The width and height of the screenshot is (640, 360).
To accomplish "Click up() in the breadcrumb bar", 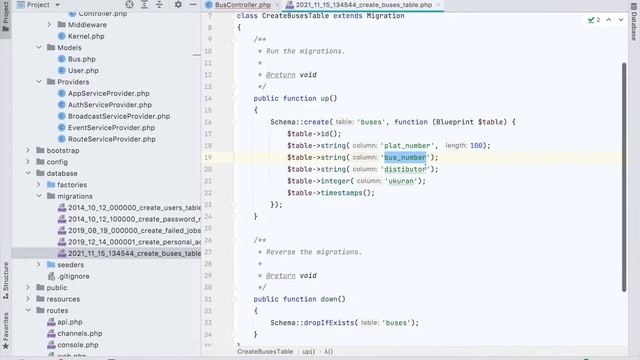I will [308, 351].
